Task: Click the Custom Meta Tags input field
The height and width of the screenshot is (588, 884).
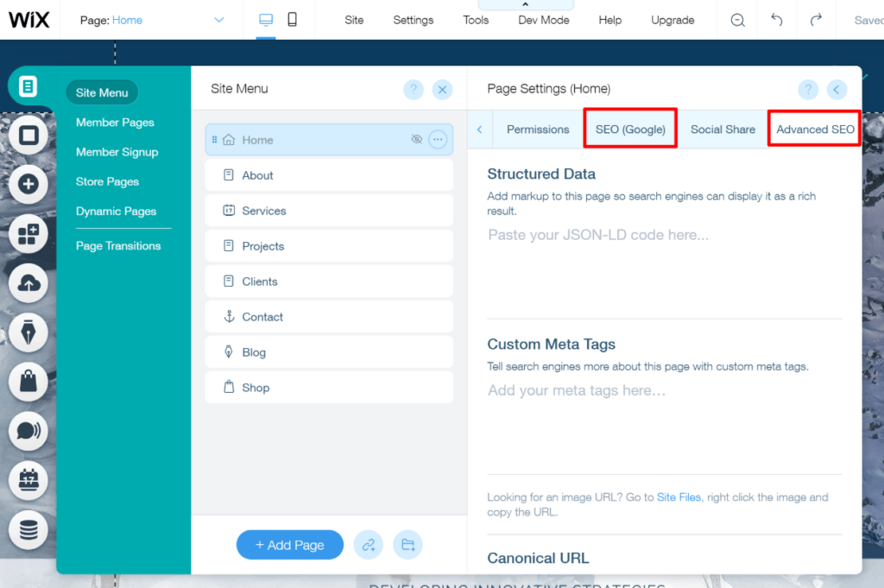Action: [x=664, y=427]
